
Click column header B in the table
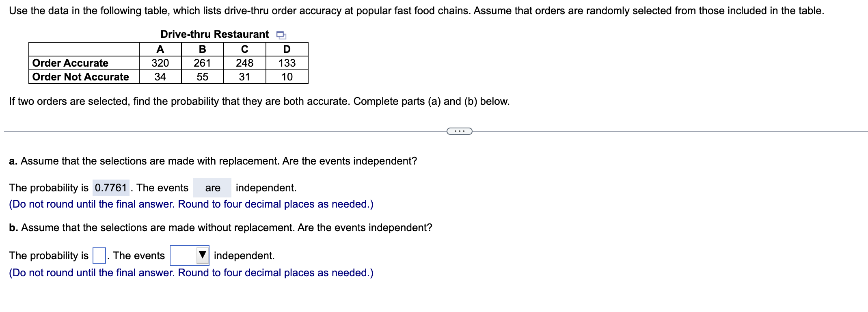coord(203,49)
